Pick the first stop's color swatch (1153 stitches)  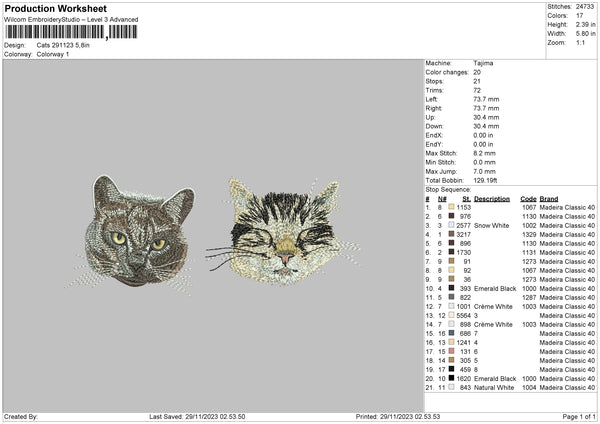coord(453,207)
